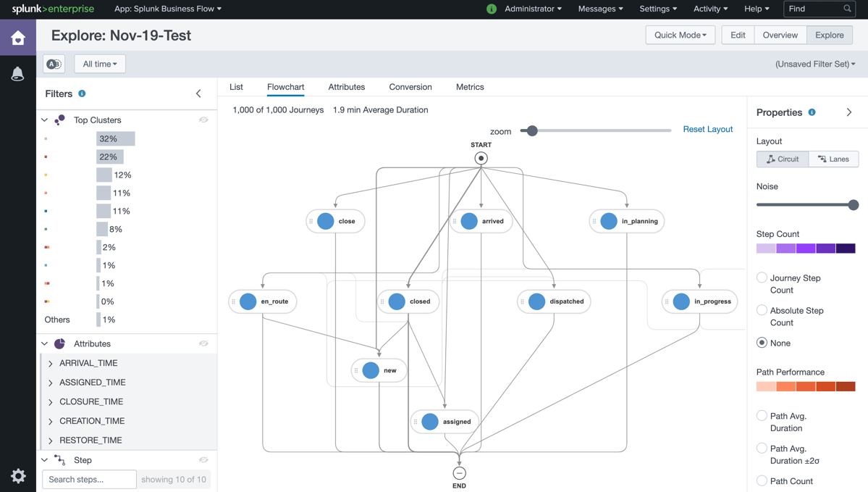Viewport: 868px width, 492px height.
Task: Click the Overview button
Action: tap(780, 34)
